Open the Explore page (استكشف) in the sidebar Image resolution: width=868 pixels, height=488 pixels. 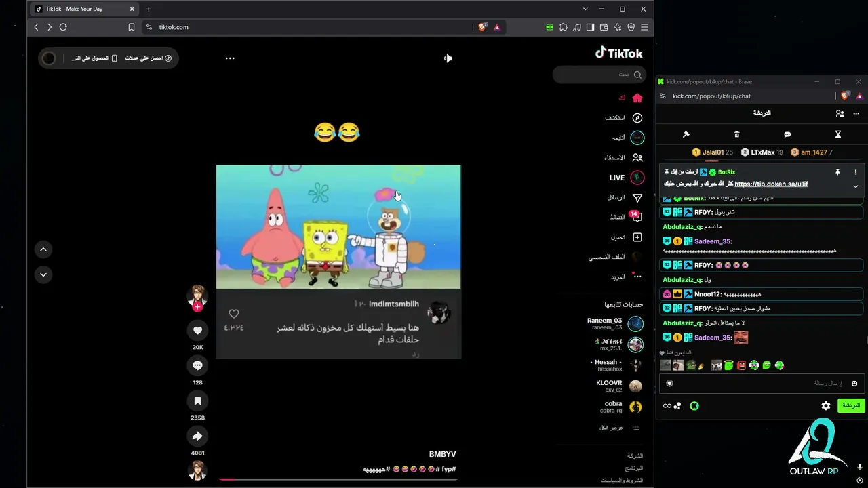[625, 118]
